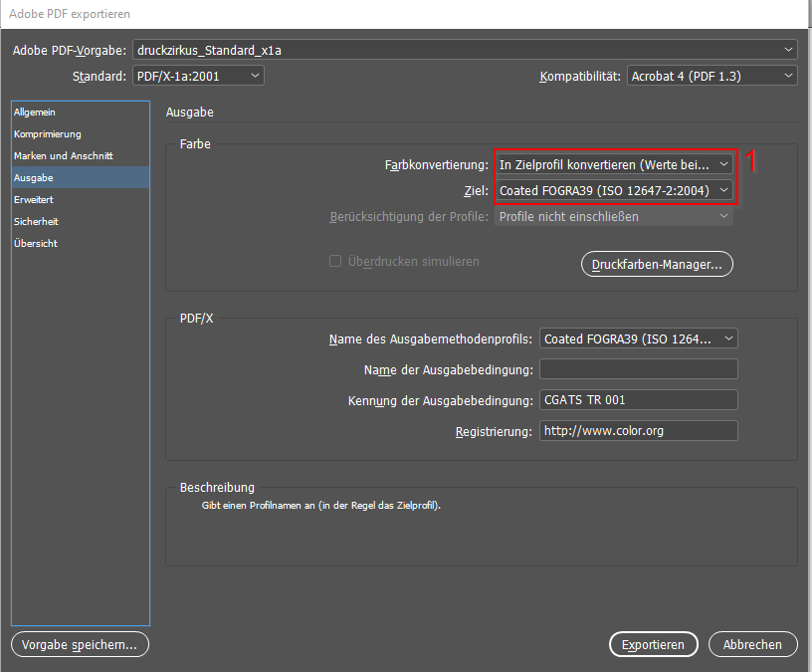
Task: Open the Kompatibilität Acrobat 4 dropdown
Action: click(x=711, y=76)
